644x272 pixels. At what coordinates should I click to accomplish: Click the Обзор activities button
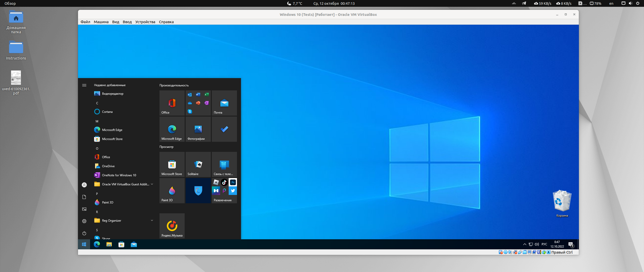click(x=10, y=4)
